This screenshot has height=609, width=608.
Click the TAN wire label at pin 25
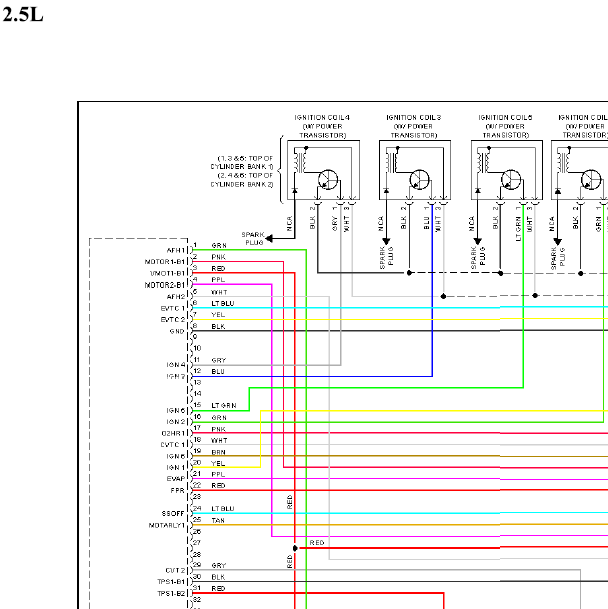(x=218, y=520)
